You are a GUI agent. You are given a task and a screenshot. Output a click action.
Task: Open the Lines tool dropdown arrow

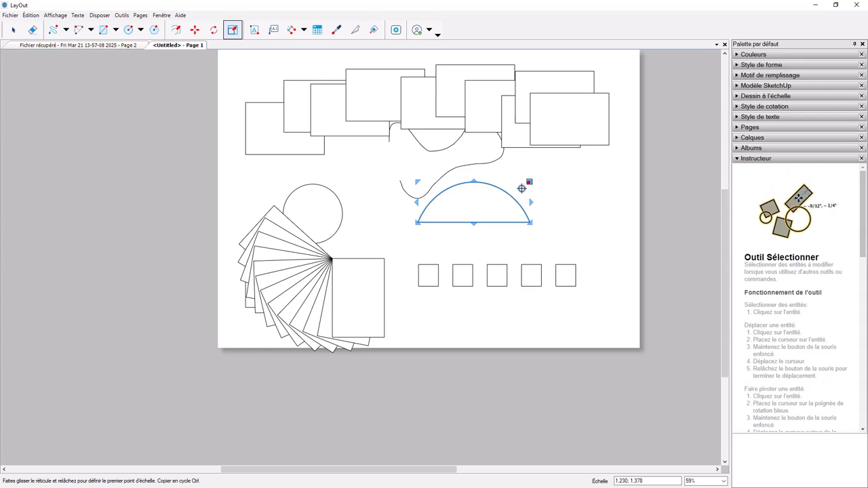point(64,29)
